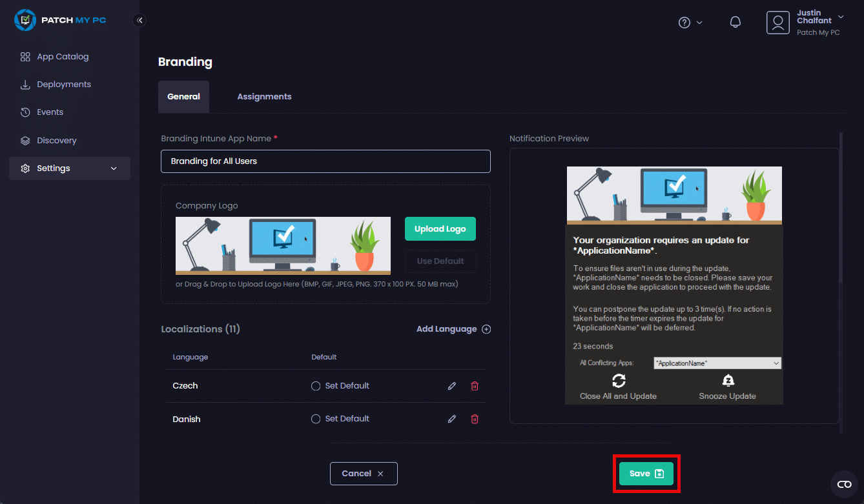
Task: Click the Patch My PC logo
Action: (60, 20)
